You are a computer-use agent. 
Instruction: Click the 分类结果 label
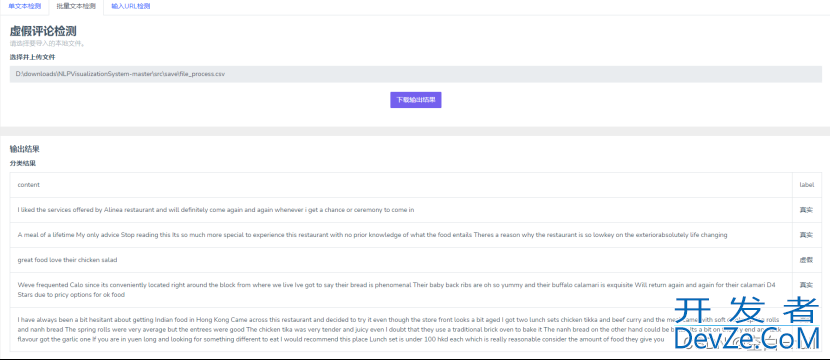(x=23, y=164)
